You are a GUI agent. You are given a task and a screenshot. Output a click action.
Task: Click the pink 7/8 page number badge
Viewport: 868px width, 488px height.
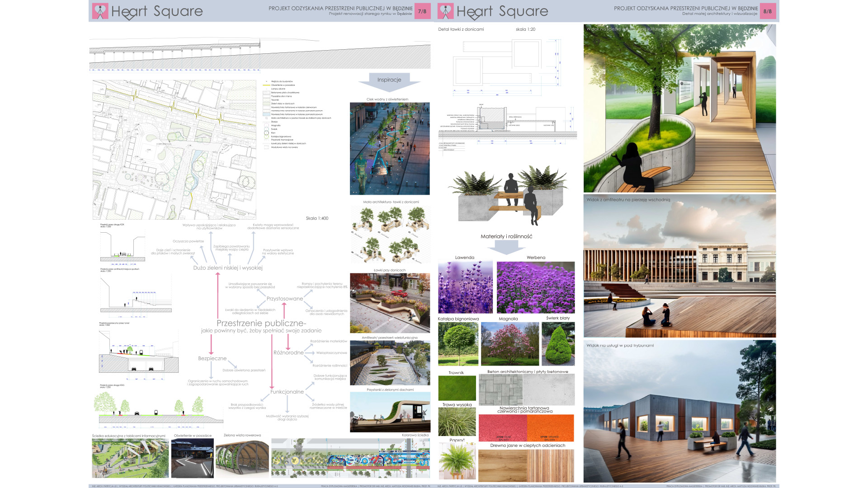click(422, 11)
